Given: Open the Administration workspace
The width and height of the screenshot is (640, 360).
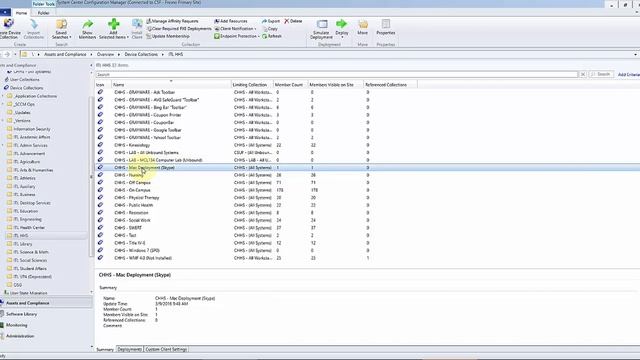Looking at the screenshot, I should pos(20,336).
